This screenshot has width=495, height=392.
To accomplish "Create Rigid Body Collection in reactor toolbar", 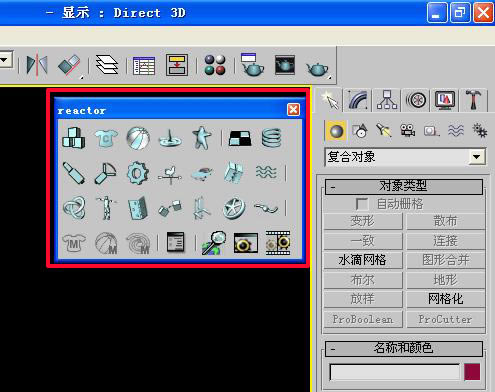I will [x=74, y=138].
